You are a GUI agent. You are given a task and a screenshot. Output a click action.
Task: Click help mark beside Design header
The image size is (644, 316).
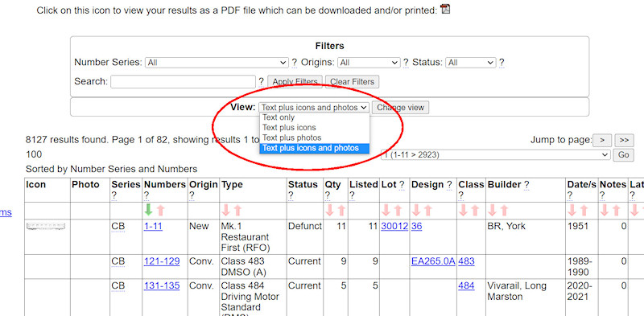pos(449,185)
